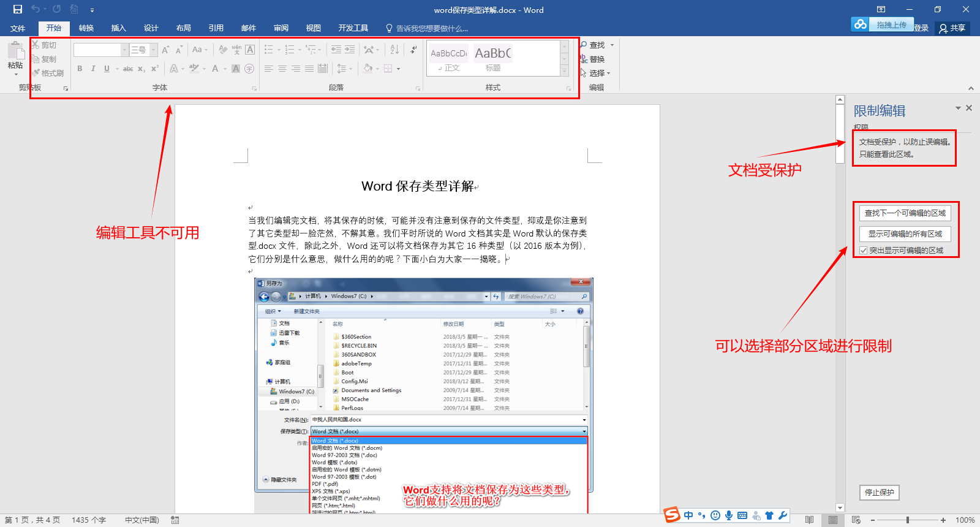Click the Cut (剪切) command
The width and height of the screenshot is (980, 527).
[x=44, y=45]
